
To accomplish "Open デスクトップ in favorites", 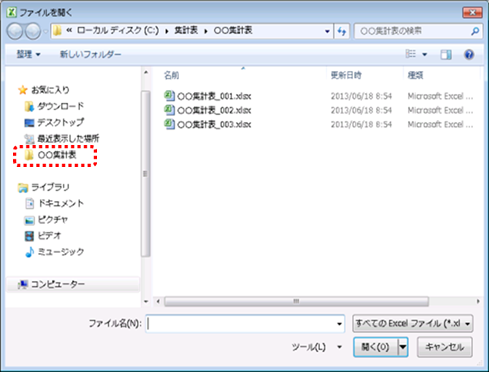I will tap(60, 122).
